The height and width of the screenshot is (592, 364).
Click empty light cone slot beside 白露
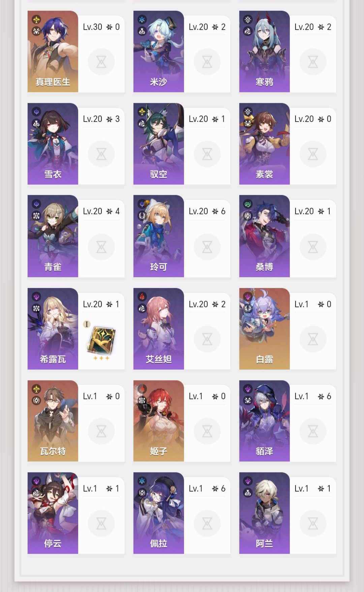pyautogui.click(x=313, y=339)
